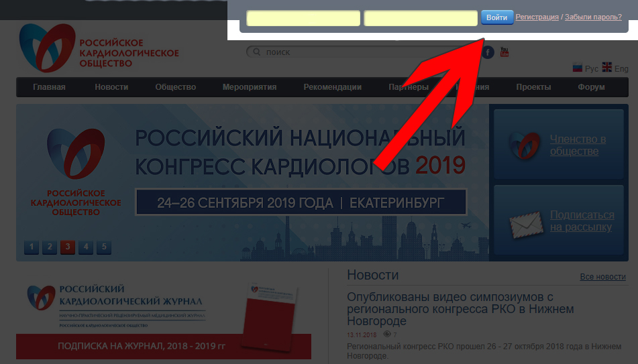Select active slide 3 button
This screenshot has height=364, width=638.
coord(68,247)
